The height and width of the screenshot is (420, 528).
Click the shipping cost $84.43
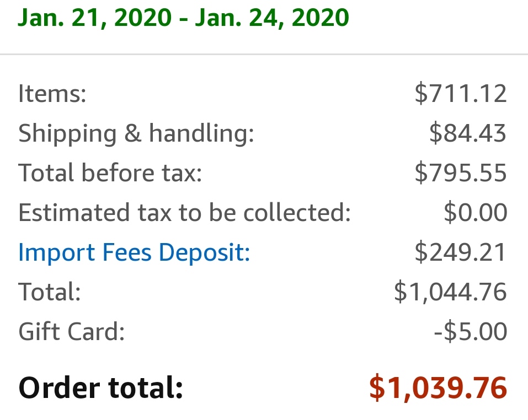click(x=468, y=133)
